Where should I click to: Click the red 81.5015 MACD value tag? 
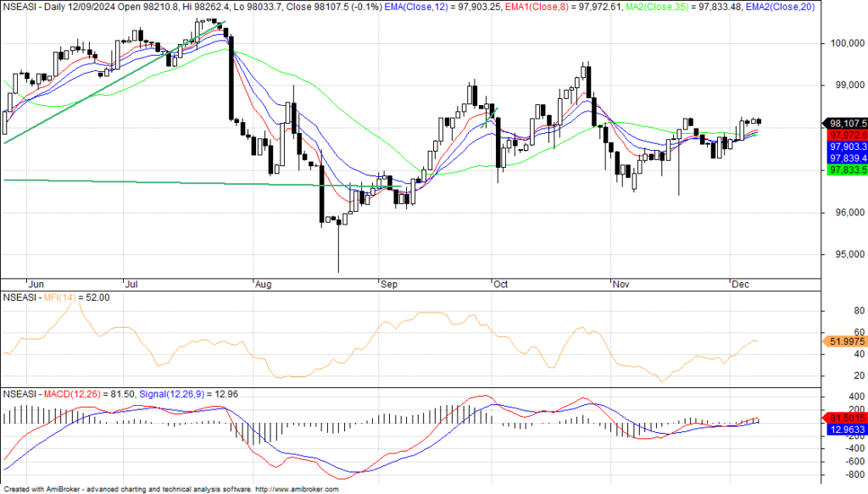tap(845, 418)
